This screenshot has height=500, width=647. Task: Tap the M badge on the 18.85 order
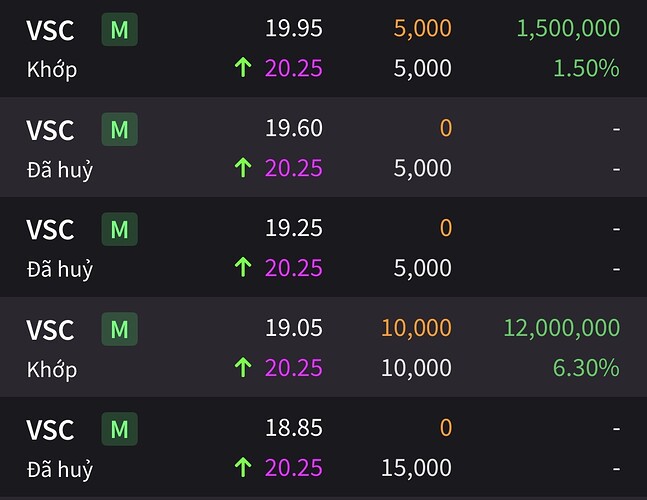120,429
